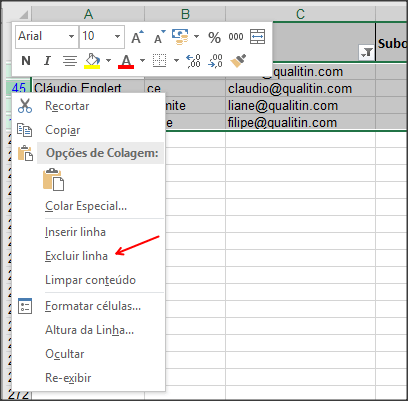
Task: Toggle center alignment button
Action: [x=70, y=61]
